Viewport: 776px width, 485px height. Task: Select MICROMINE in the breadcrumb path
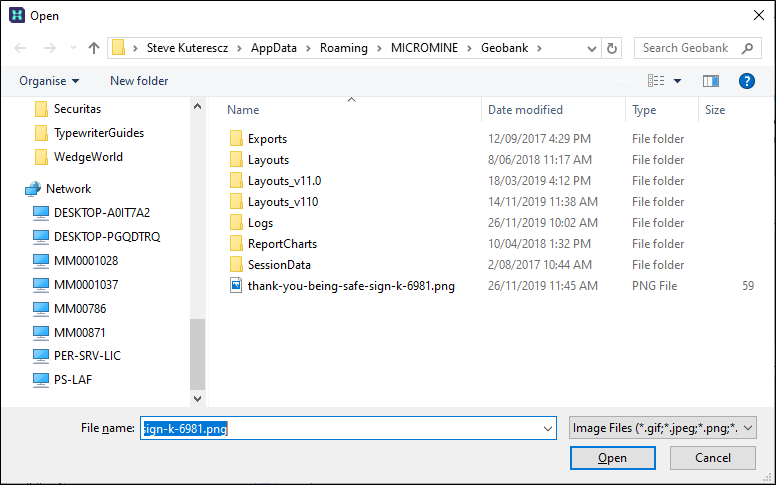pos(424,48)
